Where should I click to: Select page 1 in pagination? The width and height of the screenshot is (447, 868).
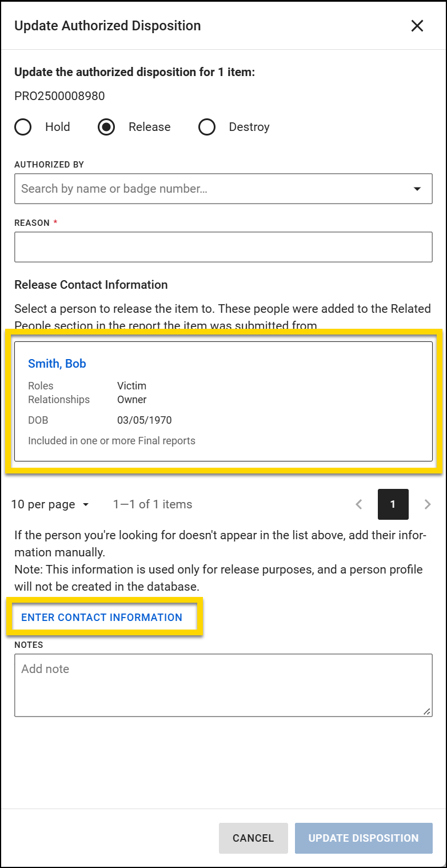pos(393,504)
